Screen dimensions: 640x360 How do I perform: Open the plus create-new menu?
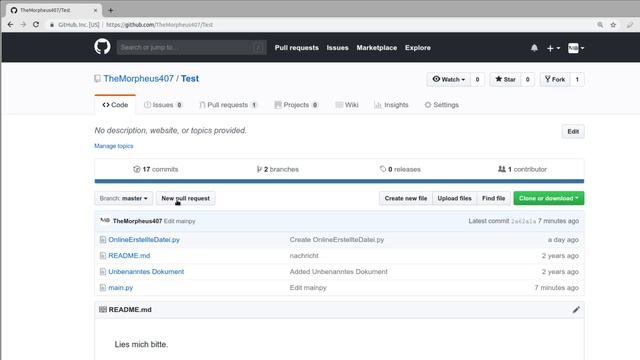tap(553, 48)
